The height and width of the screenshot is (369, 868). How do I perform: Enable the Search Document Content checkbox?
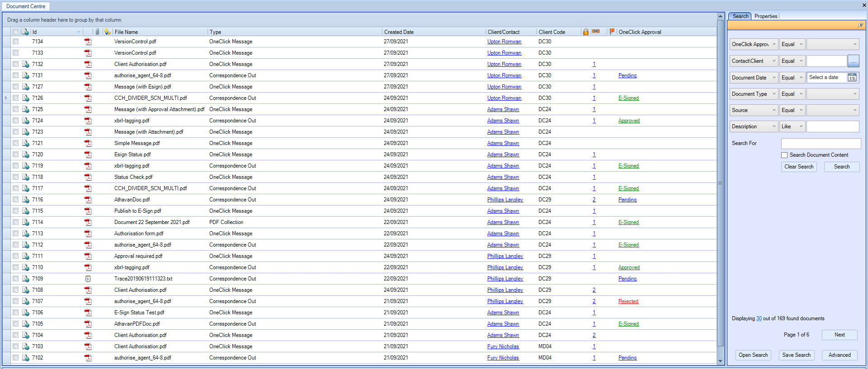[784, 155]
